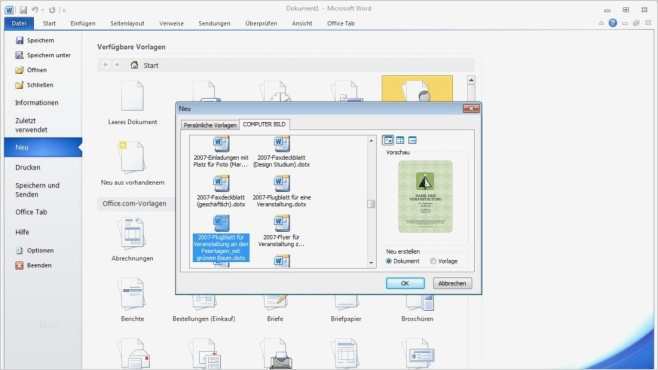Open the Abrechnungen template category
658x370 pixels.
click(133, 240)
